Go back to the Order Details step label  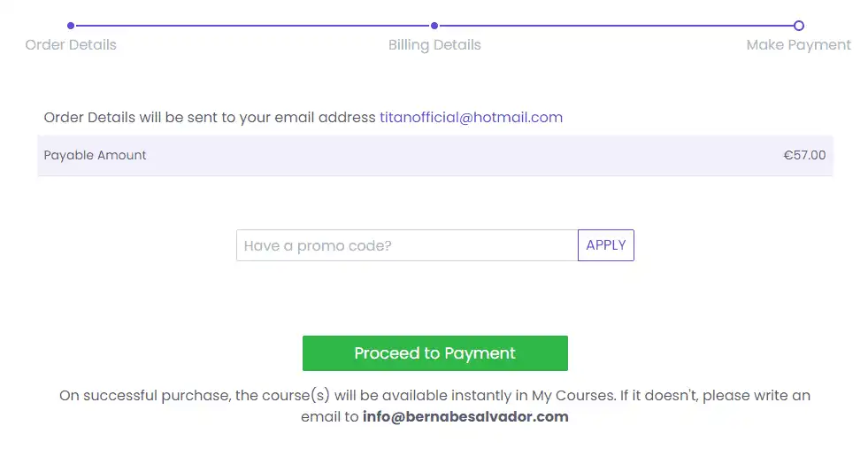tap(71, 45)
